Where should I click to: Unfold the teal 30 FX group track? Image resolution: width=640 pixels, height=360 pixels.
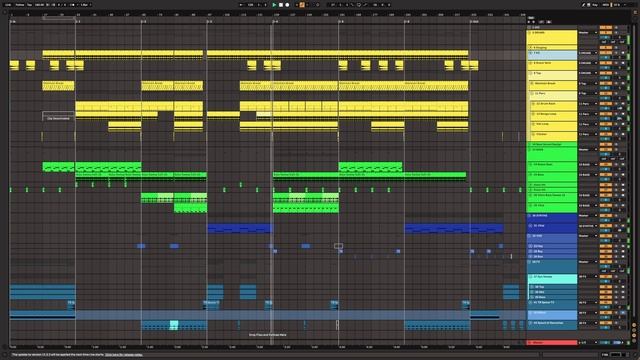[x=530, y=262]
